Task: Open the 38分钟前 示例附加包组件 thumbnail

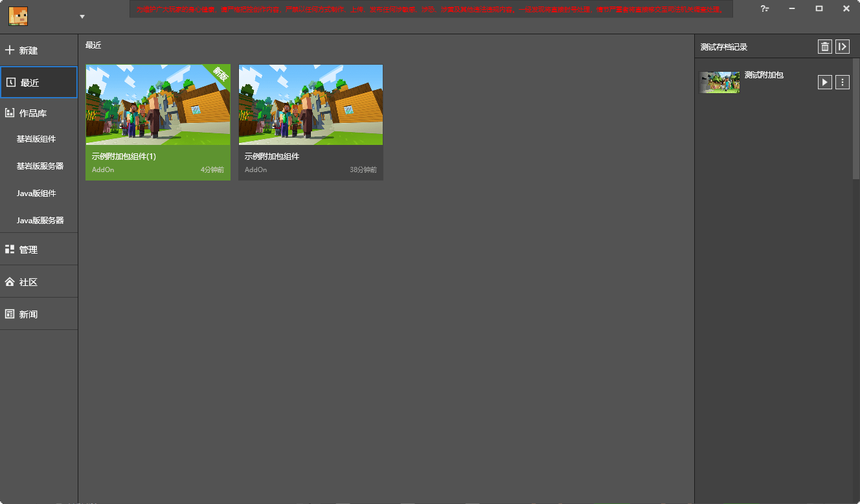Action: (x=311, y=105)
